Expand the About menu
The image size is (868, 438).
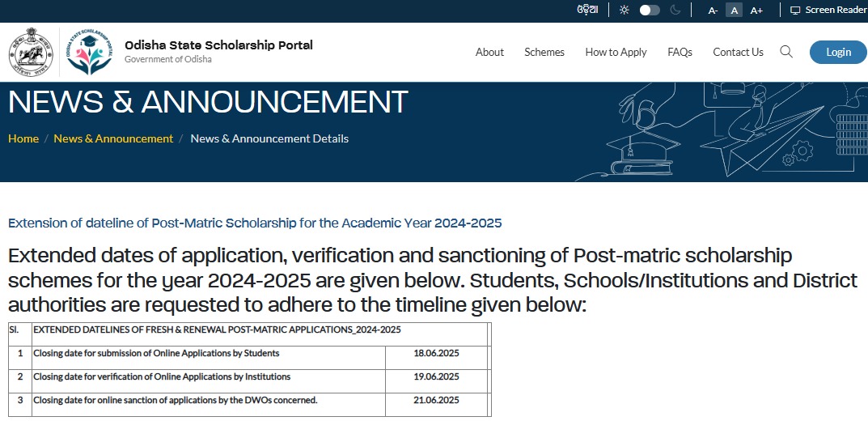pos(489,52)
